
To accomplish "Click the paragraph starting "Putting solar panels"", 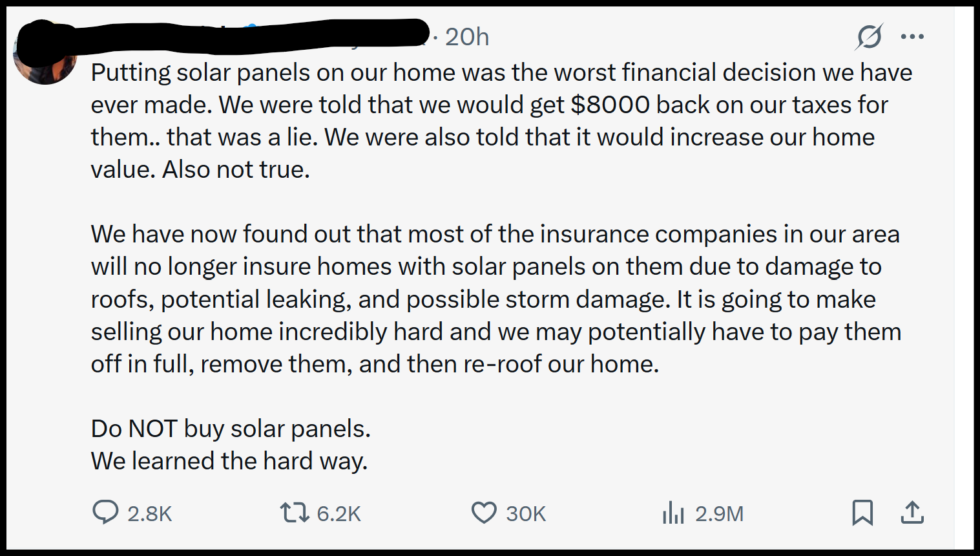I will tap(501, 121).
